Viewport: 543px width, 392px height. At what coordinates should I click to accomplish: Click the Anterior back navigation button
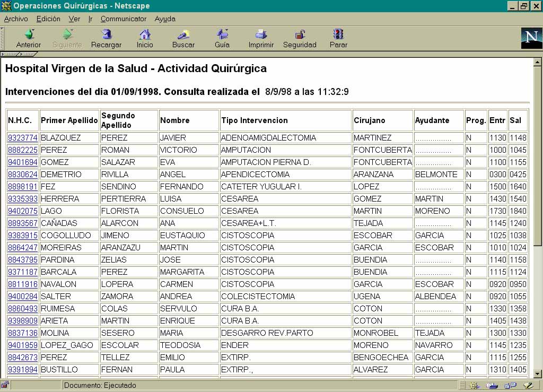click(x=28, y=39)
